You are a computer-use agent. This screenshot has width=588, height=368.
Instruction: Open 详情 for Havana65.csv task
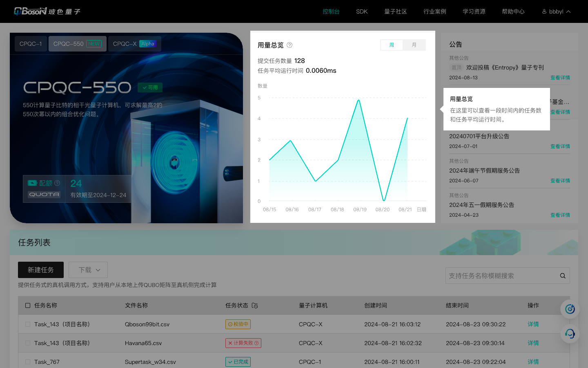533,343
